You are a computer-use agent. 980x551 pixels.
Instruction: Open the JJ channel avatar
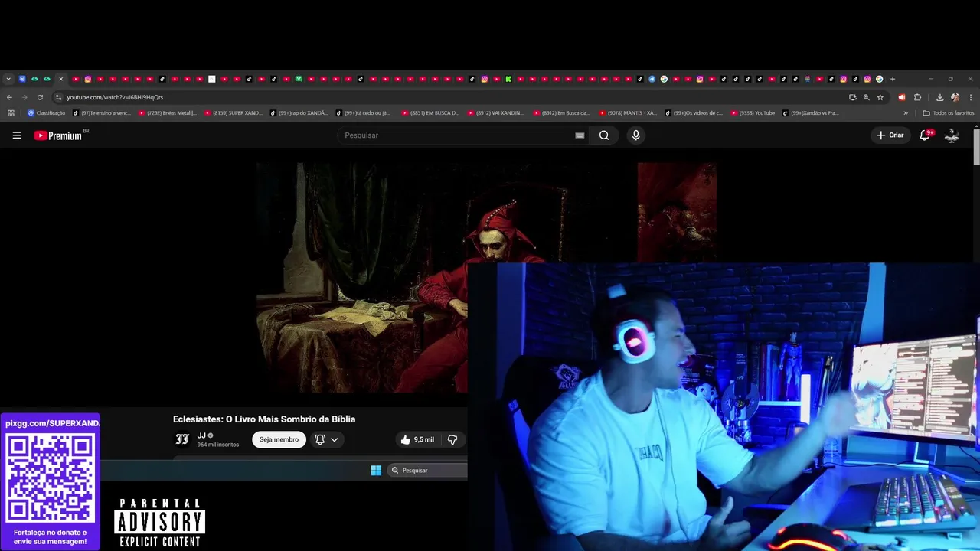182,439
